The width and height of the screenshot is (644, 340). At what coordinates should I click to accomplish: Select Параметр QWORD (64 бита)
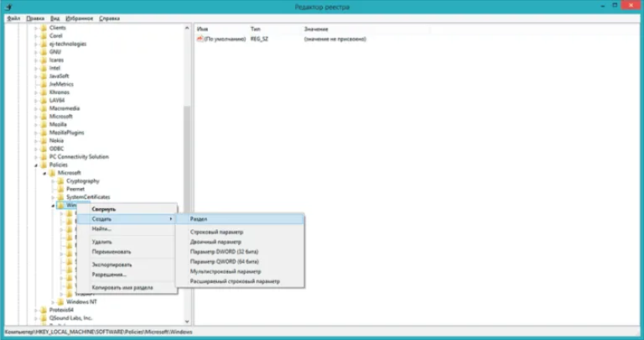point(240,261)
